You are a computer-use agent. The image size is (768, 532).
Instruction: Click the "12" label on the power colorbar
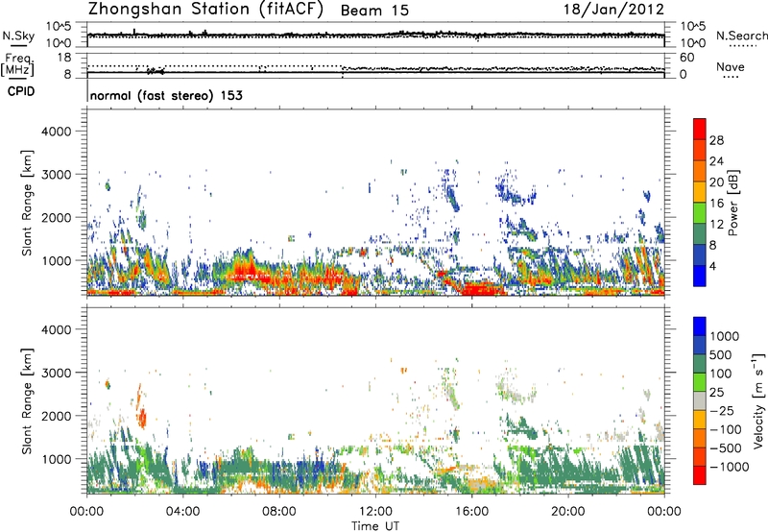(x=716, y=225)
